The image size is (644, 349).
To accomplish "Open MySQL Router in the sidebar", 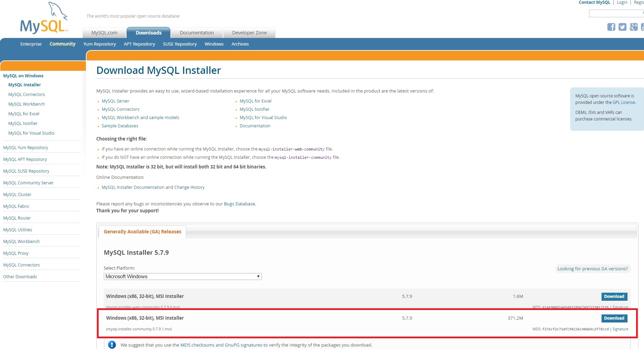I will [x=17, y=218].
